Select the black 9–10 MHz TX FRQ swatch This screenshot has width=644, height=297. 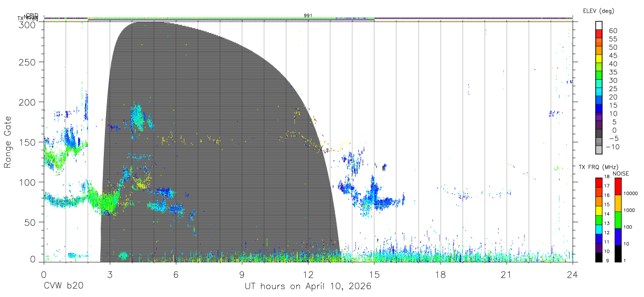(x=598, y=257)
